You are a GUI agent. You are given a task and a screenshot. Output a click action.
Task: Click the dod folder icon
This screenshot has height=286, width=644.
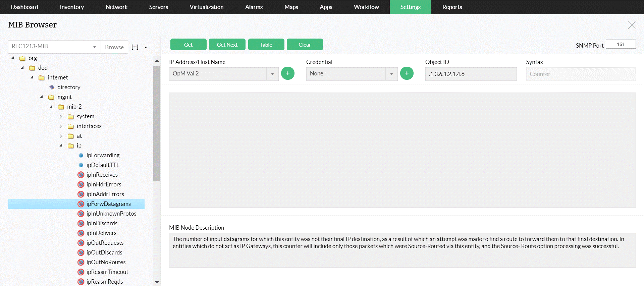tap(32, 68)
